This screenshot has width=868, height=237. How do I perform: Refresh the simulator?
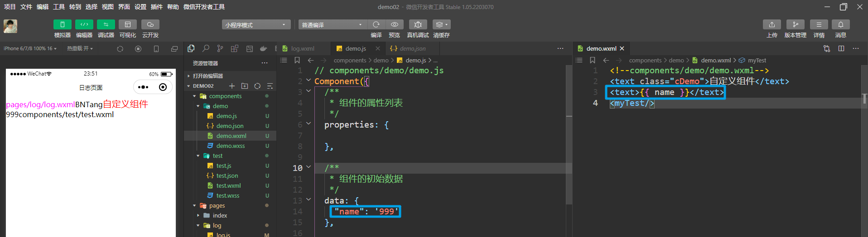(x=120, y=49)
